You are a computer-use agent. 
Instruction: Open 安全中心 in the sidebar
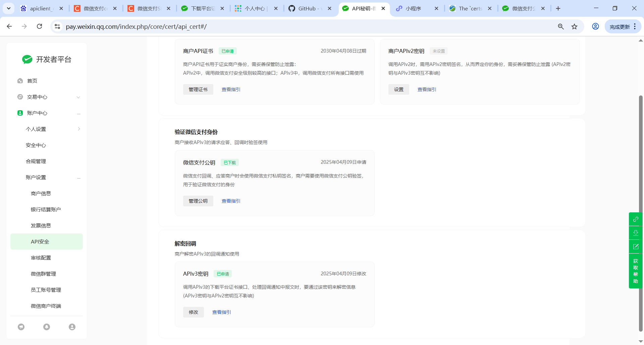coord(36,145)
